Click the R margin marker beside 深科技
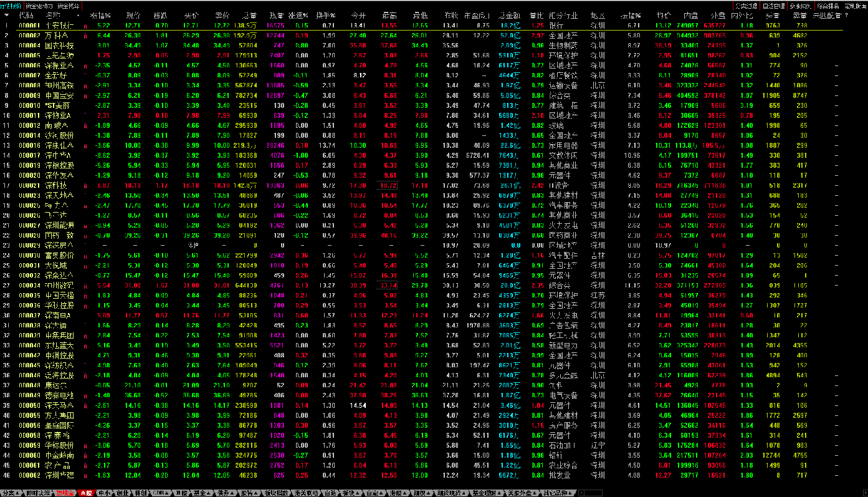868x497 pixels. click(x=85, y=186)
